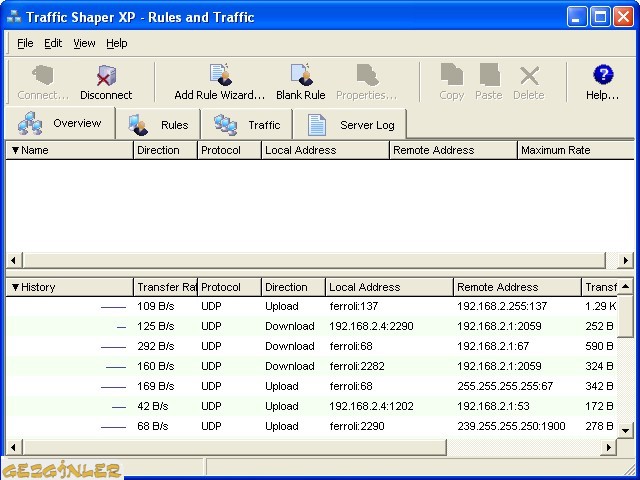Image resolution: width=640 pixels, height=480 pixels.
Task: Click the Connect toolbar icon
Action: 43,82
